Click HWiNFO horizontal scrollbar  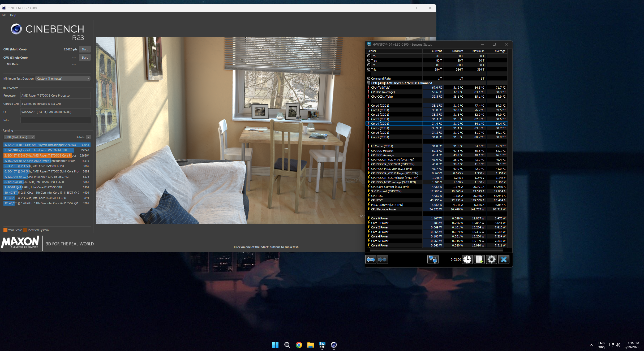tap(436, 250)
